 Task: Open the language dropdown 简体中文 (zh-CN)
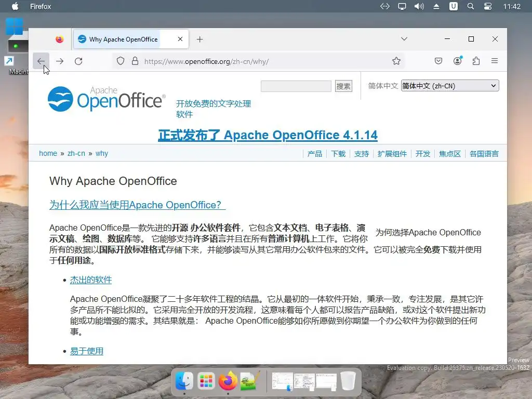click(450, 86)
